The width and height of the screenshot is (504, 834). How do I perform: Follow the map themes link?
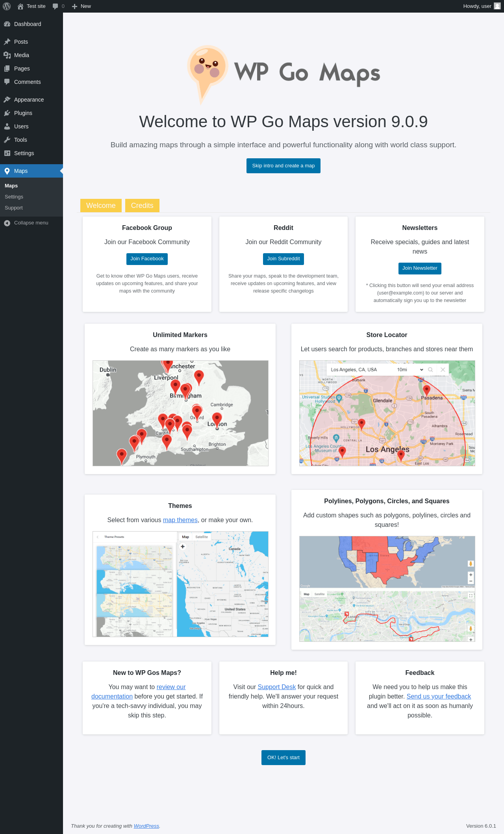pyautogui.click(x=180, y=520)
